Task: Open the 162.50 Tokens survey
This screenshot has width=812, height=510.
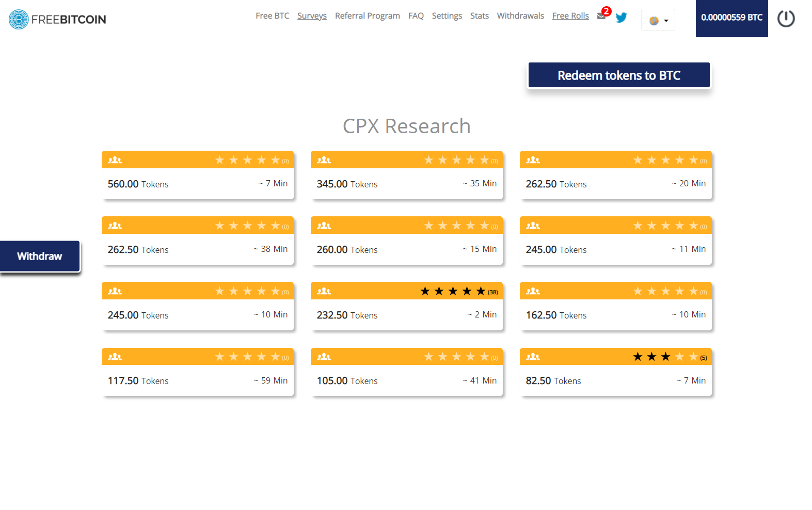Action: point(616,306)
